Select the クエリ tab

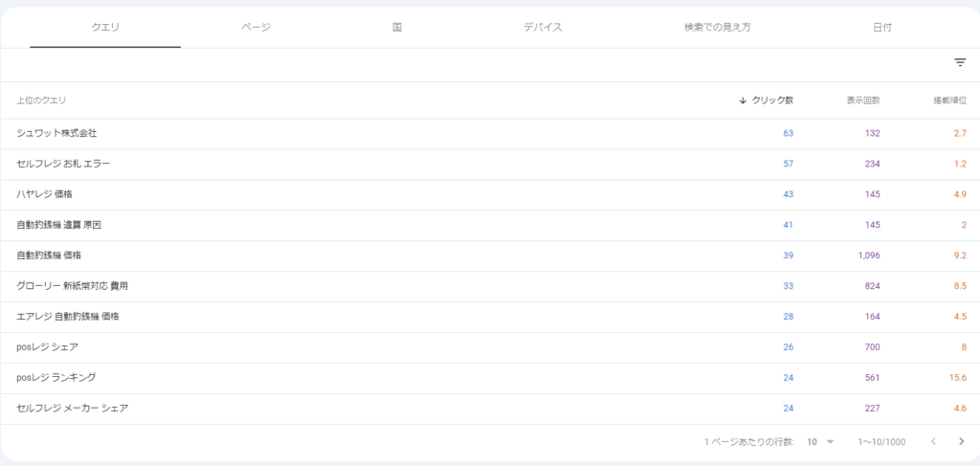pos(105,28)
